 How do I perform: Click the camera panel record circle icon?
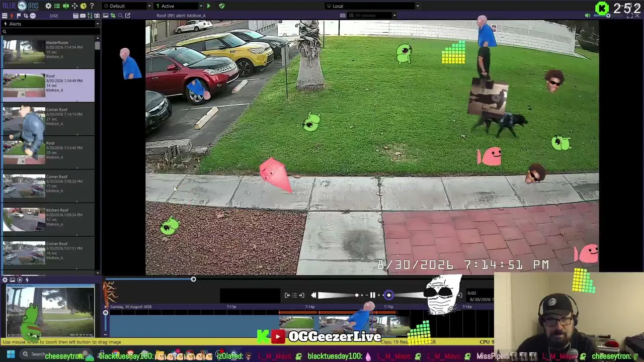click(20, 280)
